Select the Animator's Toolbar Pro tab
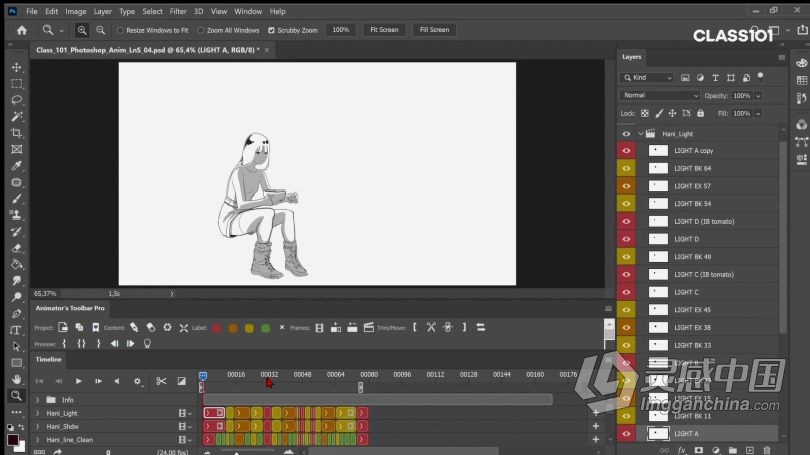 pos(70,308)
